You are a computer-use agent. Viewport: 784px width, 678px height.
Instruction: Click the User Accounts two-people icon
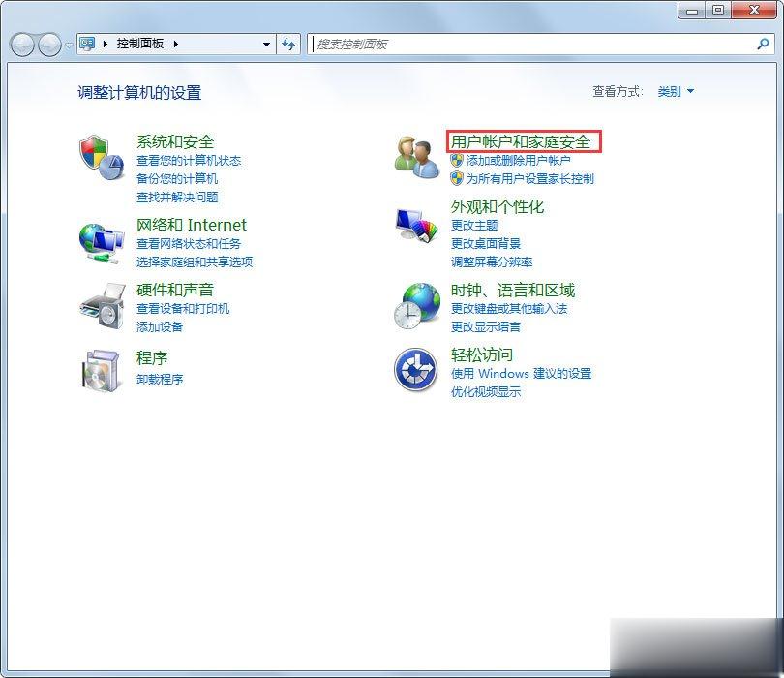click(x=417, y=157)
